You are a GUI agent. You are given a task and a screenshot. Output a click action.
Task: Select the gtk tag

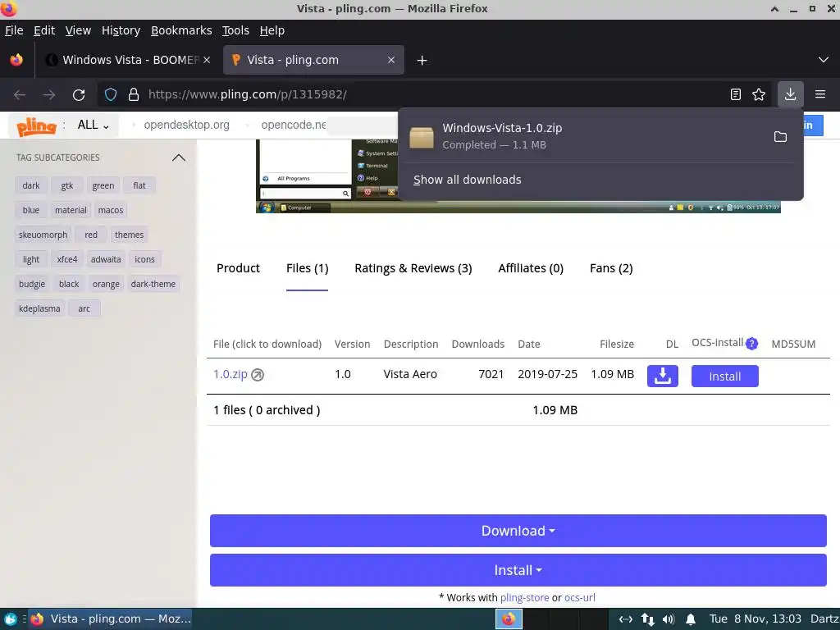click(x=67, y=185)
